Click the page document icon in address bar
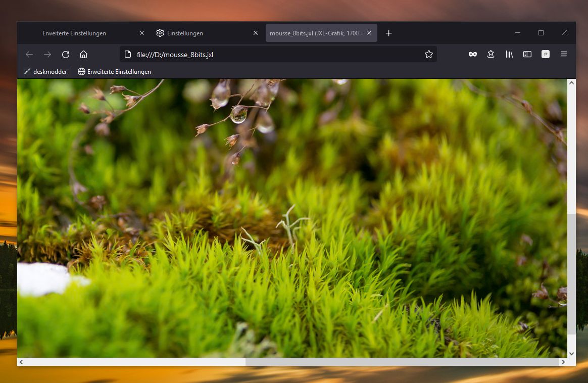This screenshot has width=588, height=383. [x=128, y=55]
